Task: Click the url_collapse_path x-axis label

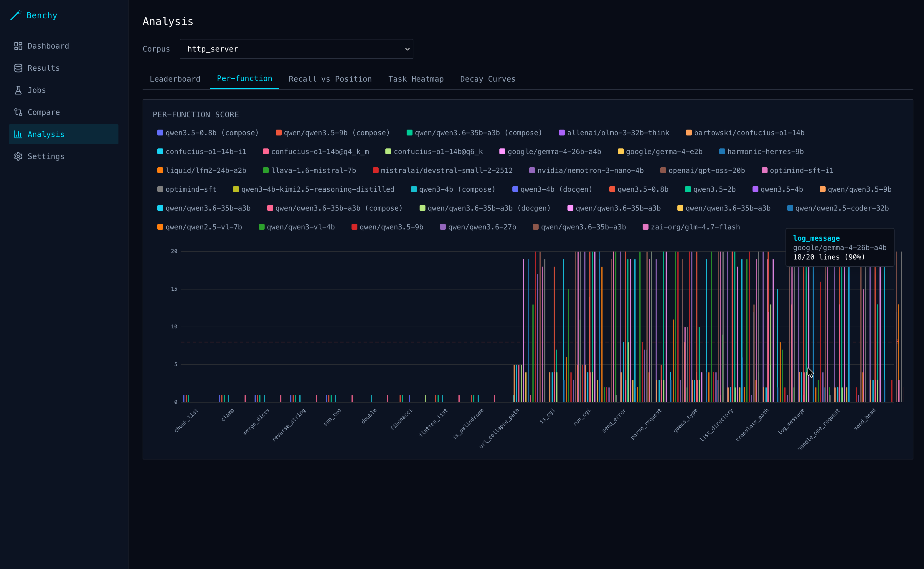Action: (x=499, y=428)
